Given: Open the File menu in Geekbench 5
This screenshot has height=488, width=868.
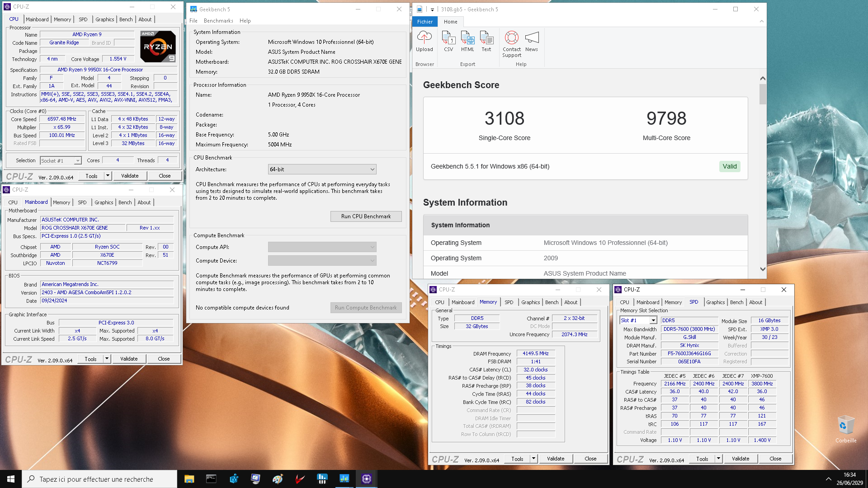Looking at the screenshot, I should [193, 21].
